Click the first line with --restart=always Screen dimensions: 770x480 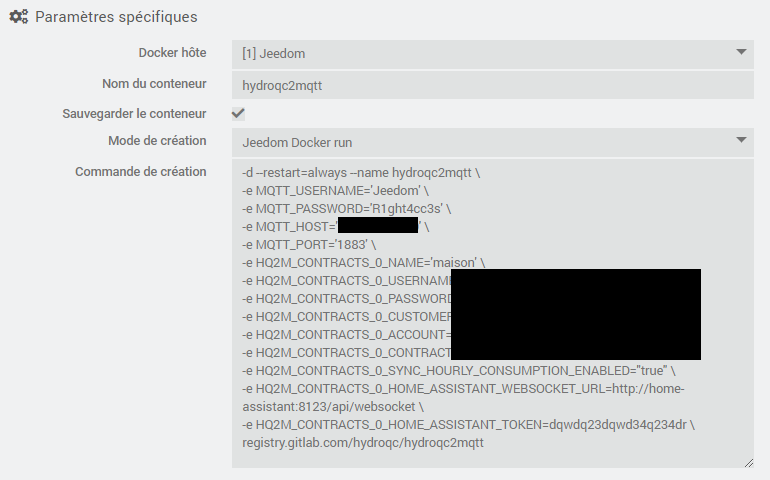point(361,173)
